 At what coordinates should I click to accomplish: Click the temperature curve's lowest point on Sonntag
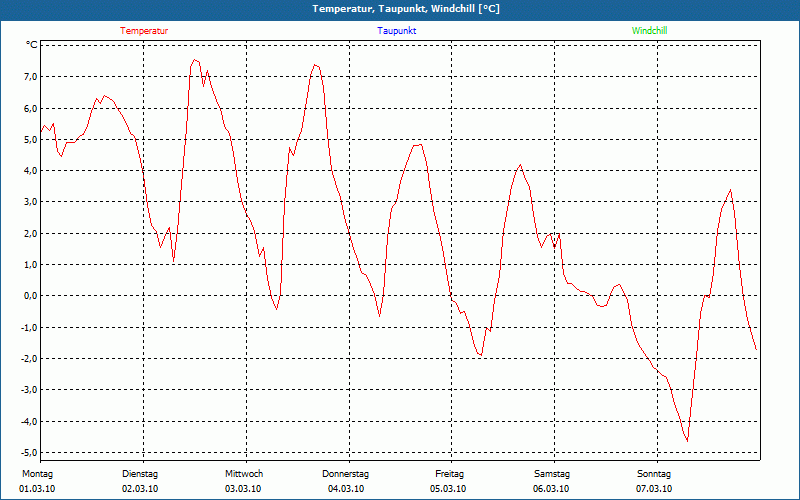(687, 441)
